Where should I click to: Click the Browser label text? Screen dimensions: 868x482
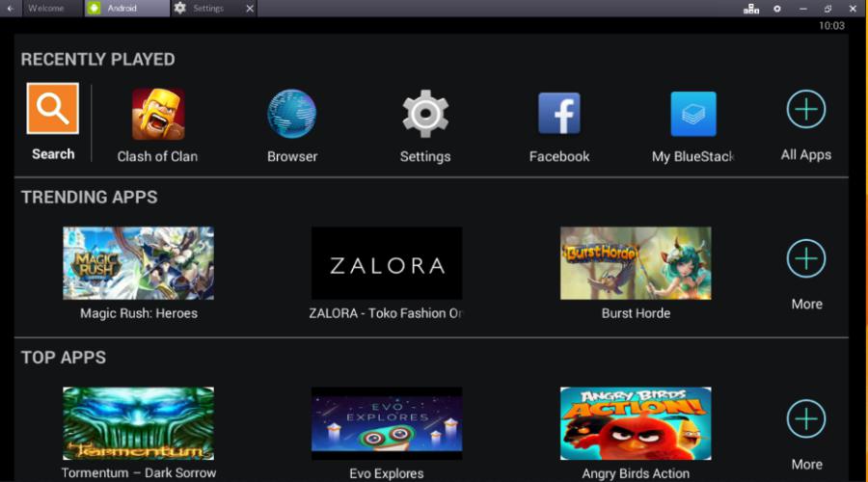point(292,156)
